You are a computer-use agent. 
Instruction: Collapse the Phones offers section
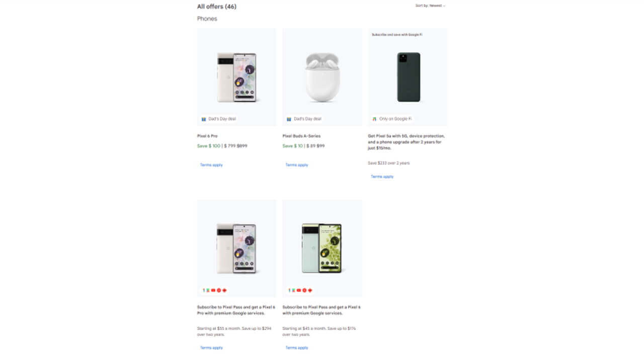point(207,19)
